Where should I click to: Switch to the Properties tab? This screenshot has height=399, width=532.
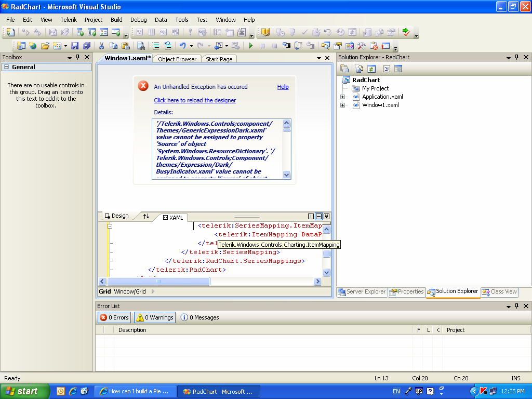click(x=406, y=292)
